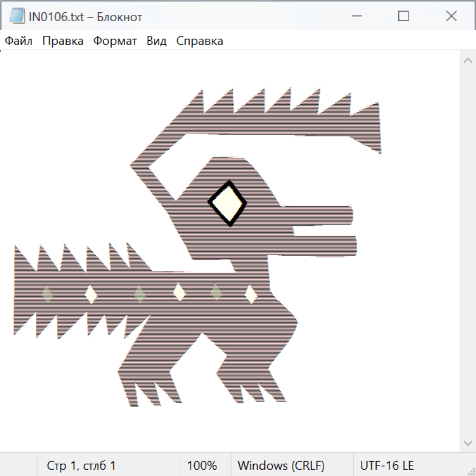Image resolution: width=476 pixels, height=476 pixels.
Task: Click the Notepad icon in the title bar
Action: [17, 16]
